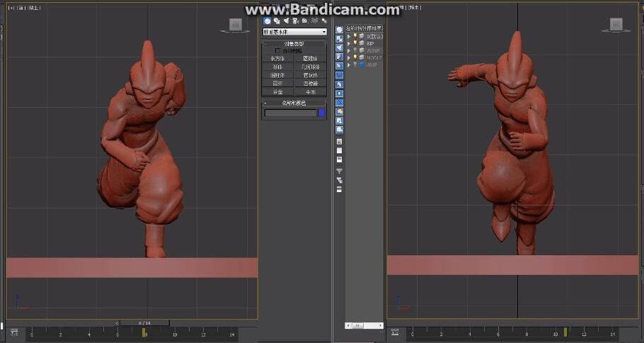Toggle Display Cameras filter in scene explorer
644x343 pixels.
[339, 57]
